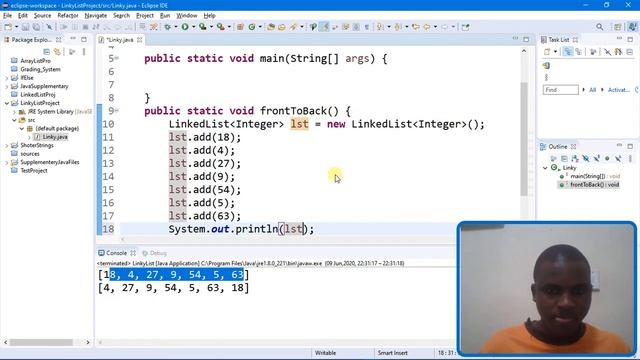Expand the ShoterStrings project node
Viewport: 640px width, 360px height.
pos(7,145)
